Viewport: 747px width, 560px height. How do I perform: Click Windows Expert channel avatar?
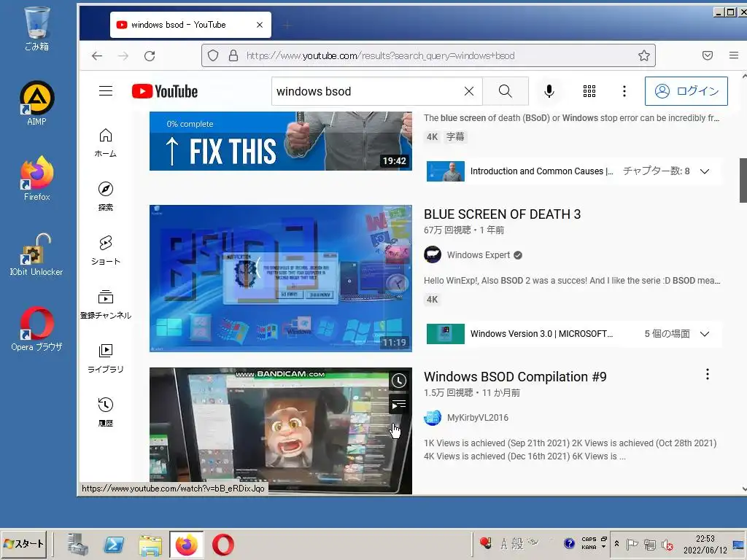click(x=433, y=254)
